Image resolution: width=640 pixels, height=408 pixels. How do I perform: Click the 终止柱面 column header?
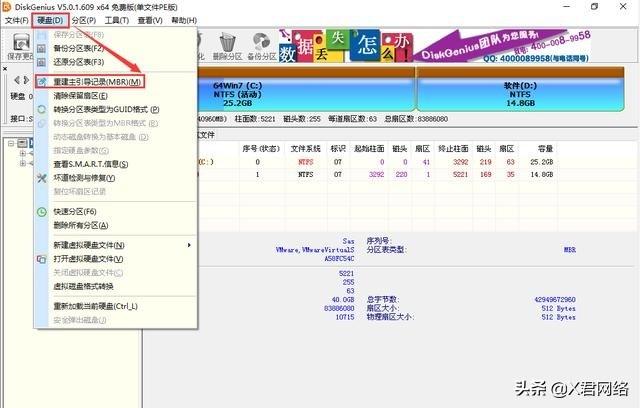tap(453, 149)
